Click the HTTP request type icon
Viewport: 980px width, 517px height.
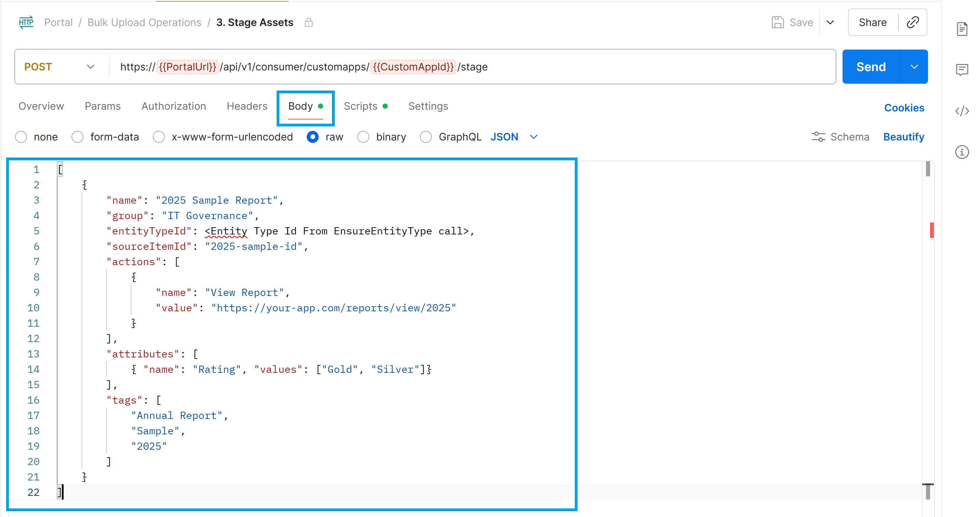(26, 23)
